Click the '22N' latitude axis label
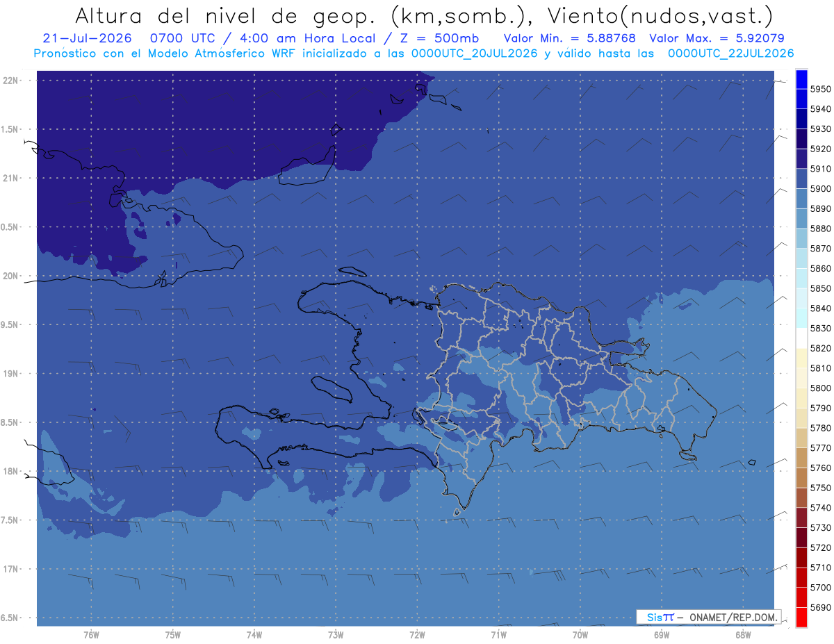Image resolution: width=834 pixels, height=644 pixels. [x=11, y=80]
